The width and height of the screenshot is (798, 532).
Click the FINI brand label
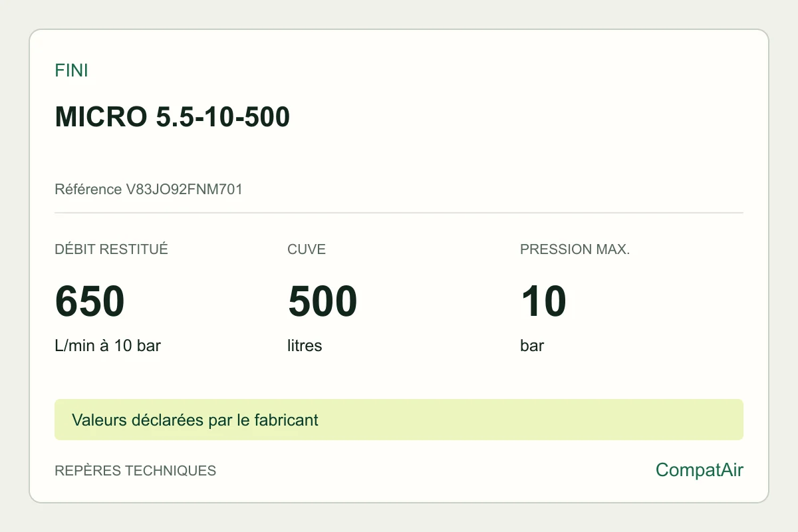click(71, 70)
